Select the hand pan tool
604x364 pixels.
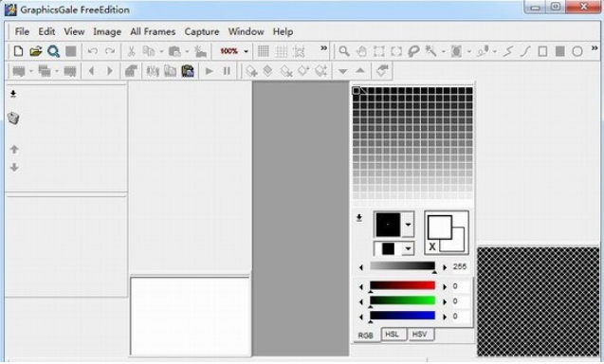pyautogui.click(x=361, y=51)
